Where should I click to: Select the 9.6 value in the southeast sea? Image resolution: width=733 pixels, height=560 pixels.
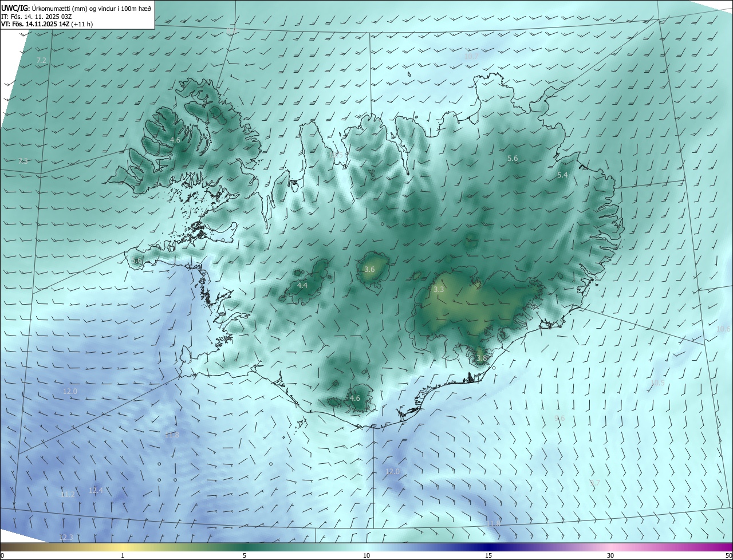pos(560,418)
